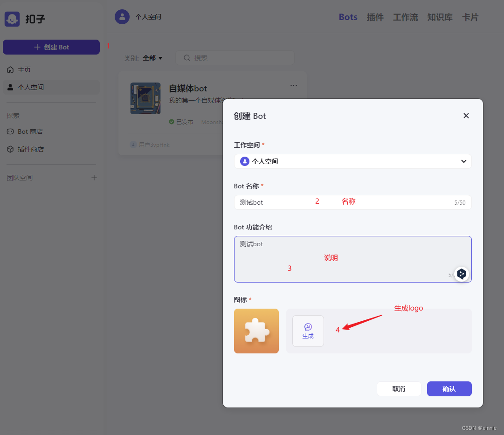
Task: Go to 主页 in the sidebar
Action: click(x=51, y=69)
